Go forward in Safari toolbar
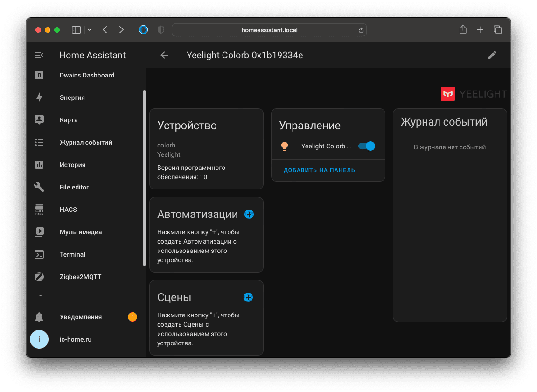The image size is (537, 392). click(122, 30)
